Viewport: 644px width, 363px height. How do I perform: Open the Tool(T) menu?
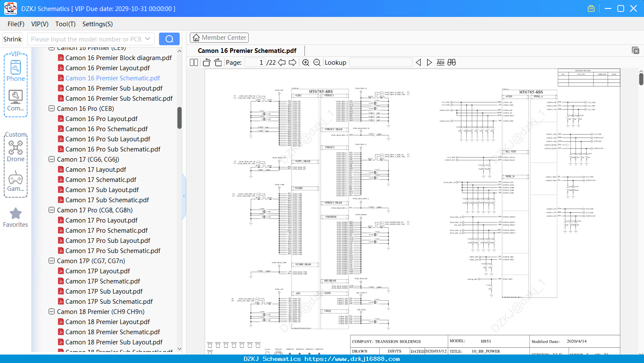(66, 24)
